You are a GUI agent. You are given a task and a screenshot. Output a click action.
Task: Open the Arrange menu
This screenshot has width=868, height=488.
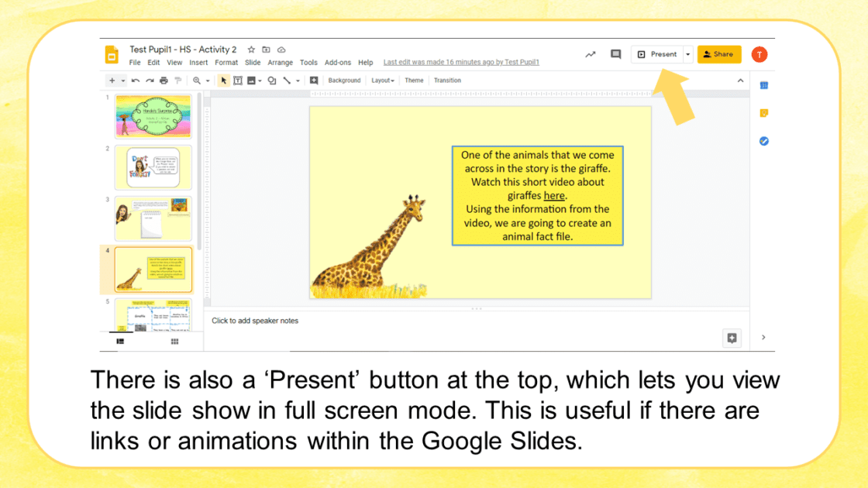tap(281, 63)
